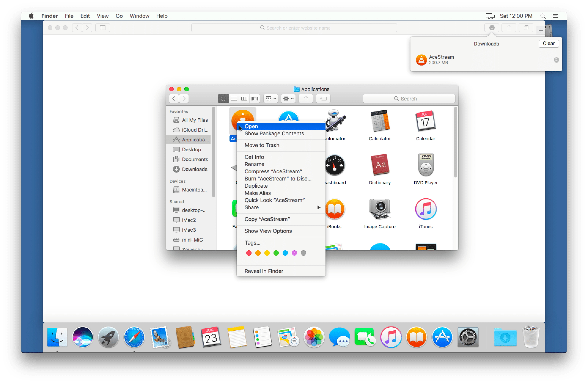Open Launchpad from the dock

point(108,337)
